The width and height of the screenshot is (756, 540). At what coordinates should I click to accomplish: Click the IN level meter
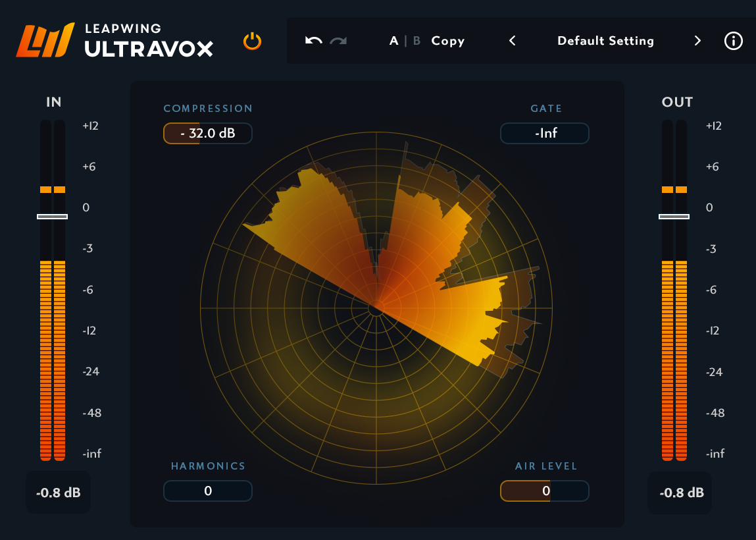point(52,296)
